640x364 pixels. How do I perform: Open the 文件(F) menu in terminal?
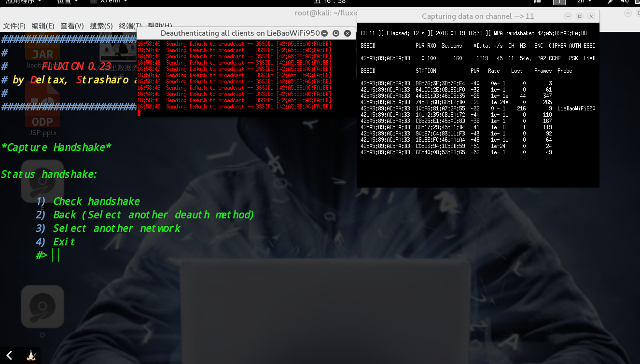[x=14, y=26]
